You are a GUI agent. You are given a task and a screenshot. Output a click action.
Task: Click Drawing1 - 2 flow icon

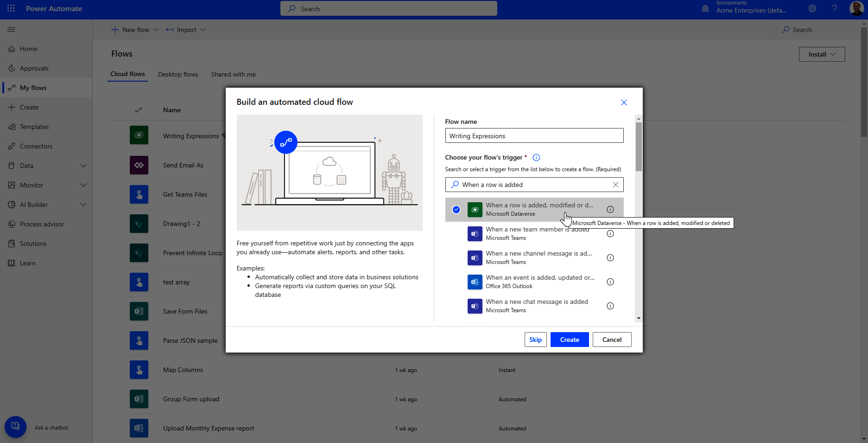pos(139,224)
